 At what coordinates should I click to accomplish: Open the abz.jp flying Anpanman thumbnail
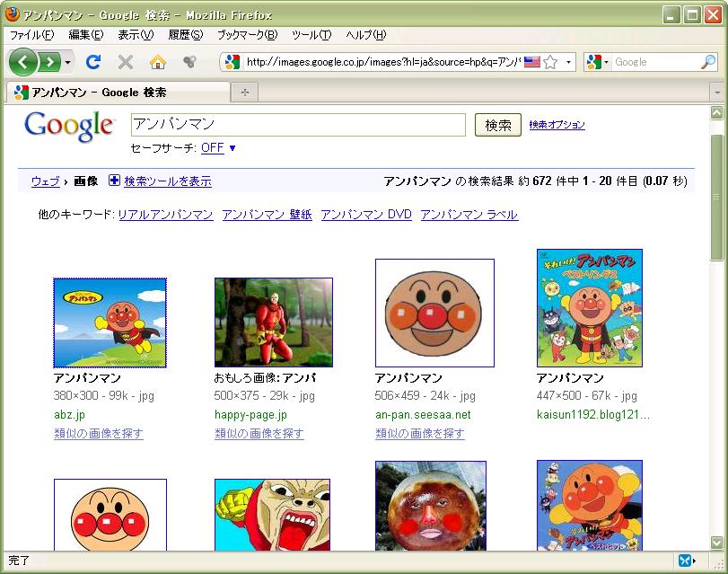pyautogui.click(x=110, y=322)
